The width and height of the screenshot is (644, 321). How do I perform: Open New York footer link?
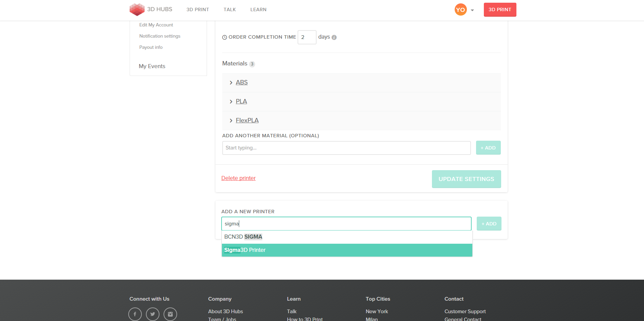pos(377,311)
